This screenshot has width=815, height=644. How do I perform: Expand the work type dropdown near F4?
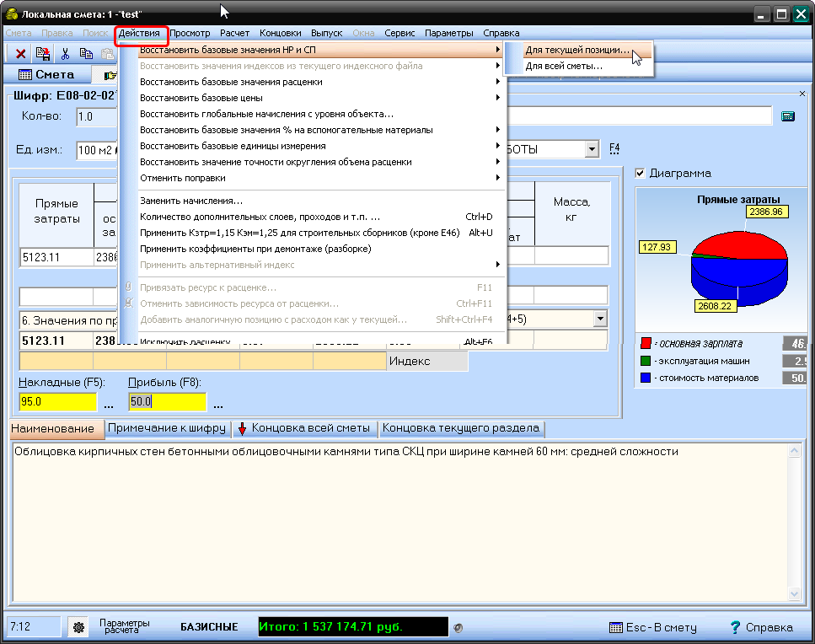pyautogui.click(x=592, y=149)
